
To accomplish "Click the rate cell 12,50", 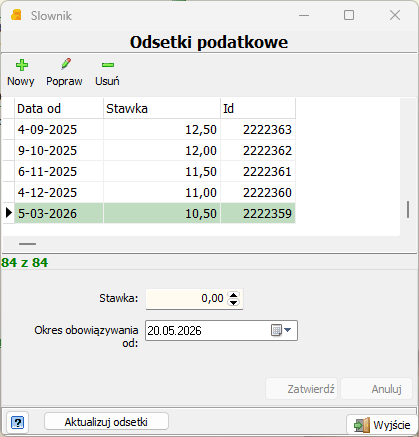I will point(162,130).
